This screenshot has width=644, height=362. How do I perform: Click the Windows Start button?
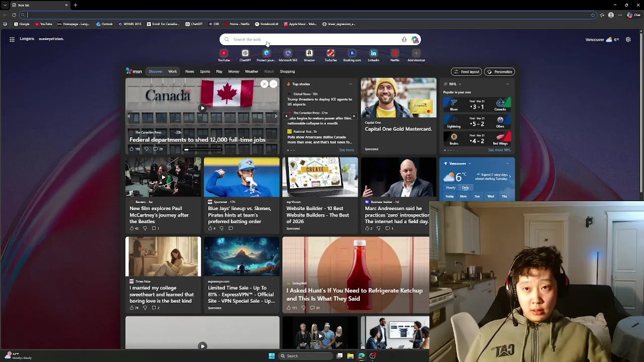click(272, 356)
